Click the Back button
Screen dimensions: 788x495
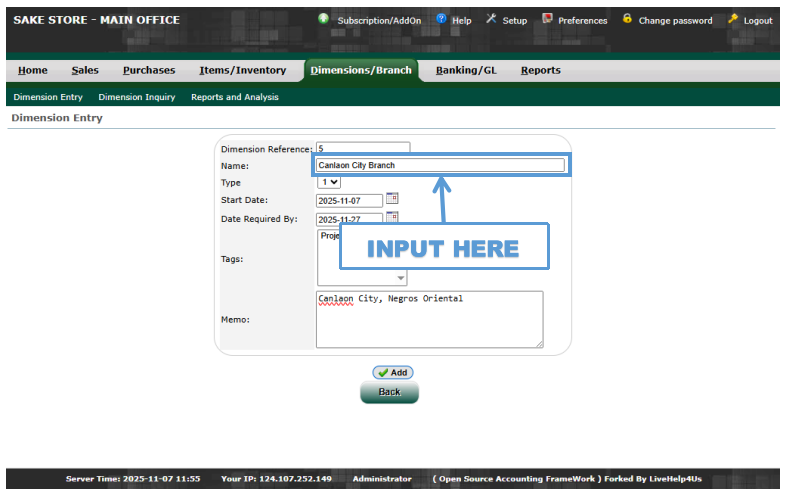point(389,392)
